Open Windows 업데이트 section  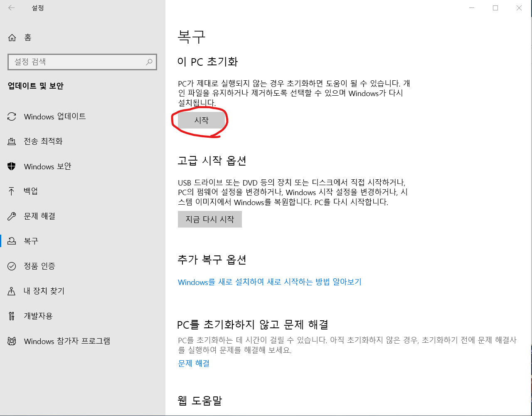pyautogui.click(x=83, y=116)
